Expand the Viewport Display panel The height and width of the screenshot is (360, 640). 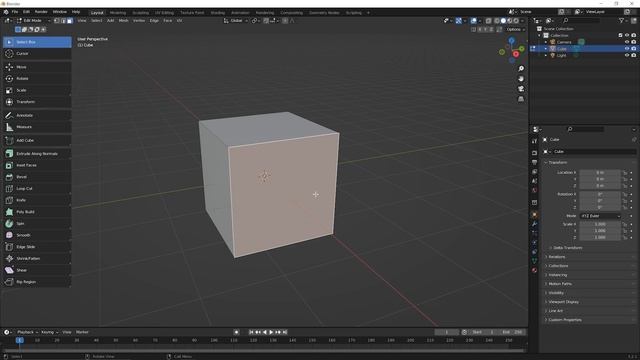coord(563,302)
